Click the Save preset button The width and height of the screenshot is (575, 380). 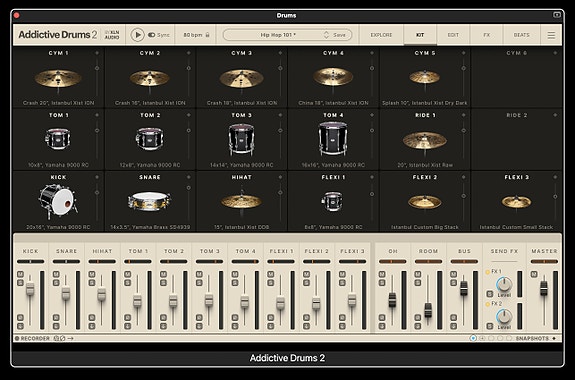[339, 35]
